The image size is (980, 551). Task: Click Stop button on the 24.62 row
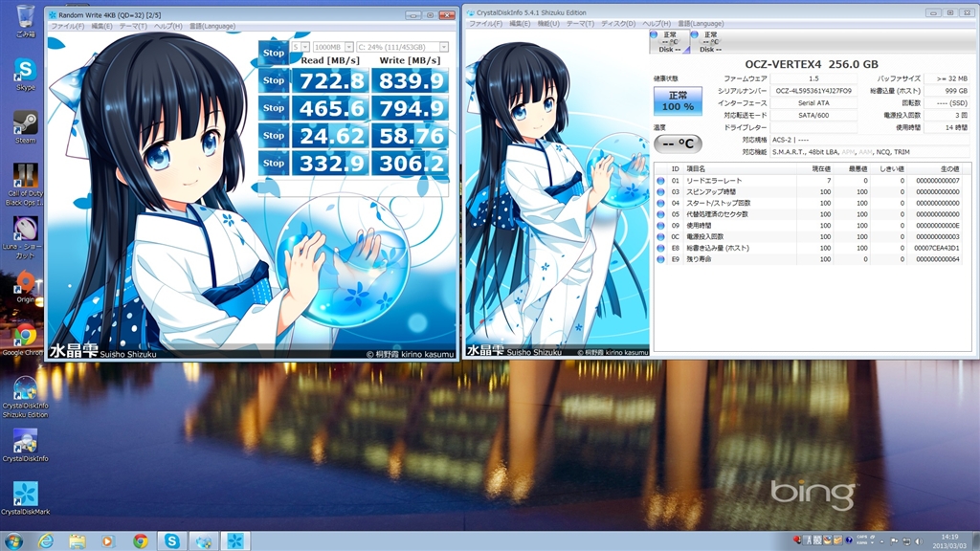point(273,136)
